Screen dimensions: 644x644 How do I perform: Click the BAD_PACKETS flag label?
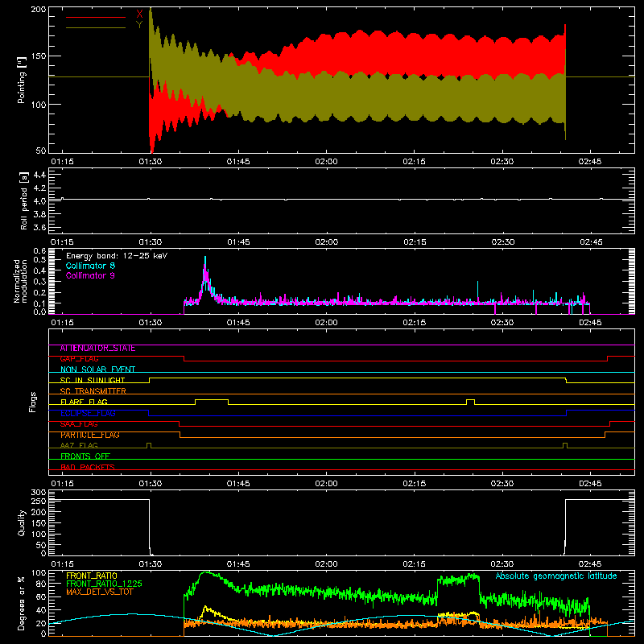[88, 467]
